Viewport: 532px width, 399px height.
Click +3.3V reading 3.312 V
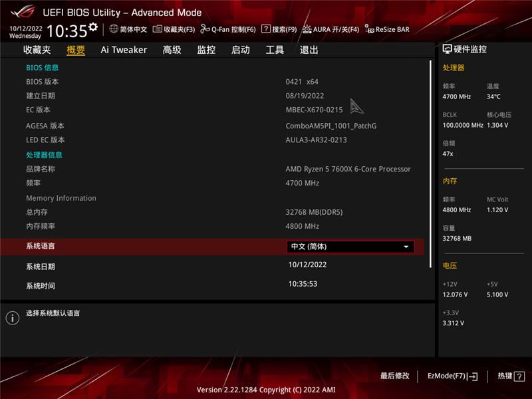[x=453, y=323]
